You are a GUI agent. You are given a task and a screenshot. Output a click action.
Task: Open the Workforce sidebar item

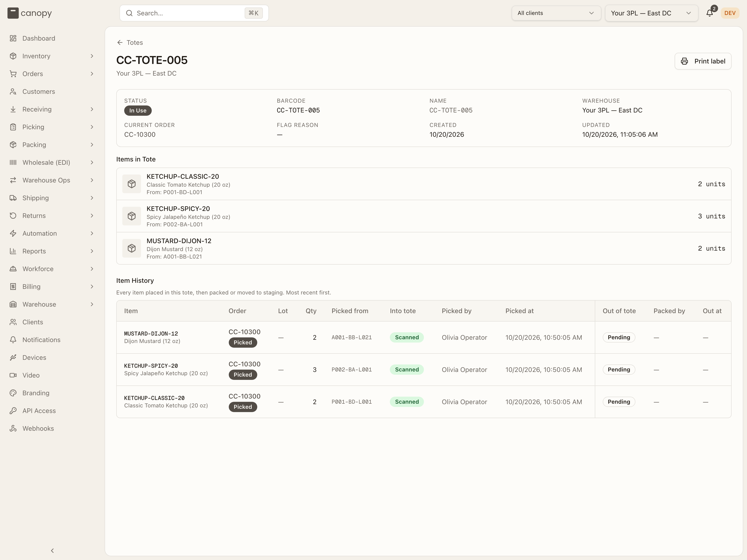(x=52, y=269)
